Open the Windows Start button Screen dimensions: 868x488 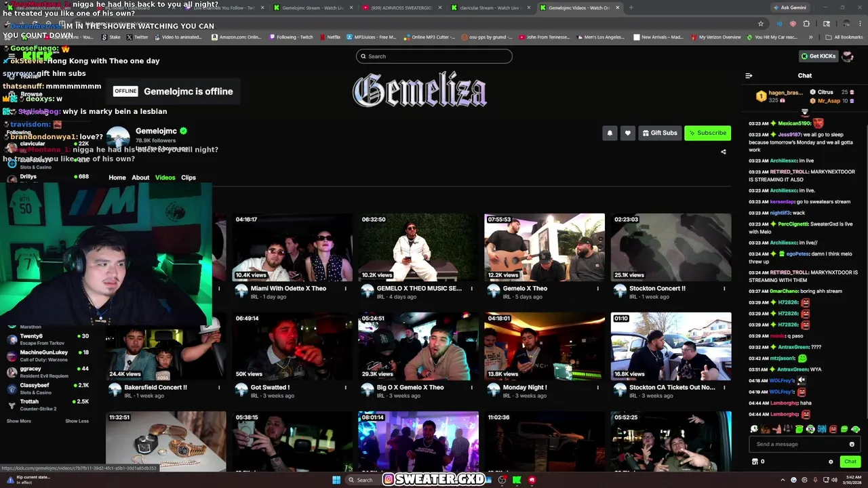click(336, 480)
